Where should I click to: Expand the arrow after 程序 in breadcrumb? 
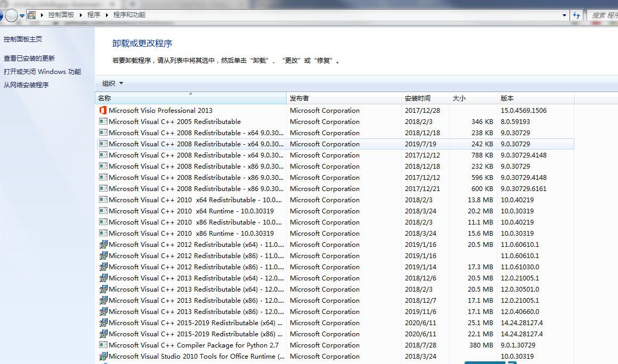click(x=107, y=15)
